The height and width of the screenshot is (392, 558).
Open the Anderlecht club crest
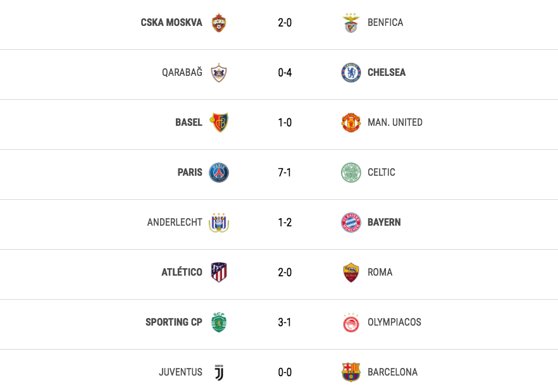click(x=219, y=223)
